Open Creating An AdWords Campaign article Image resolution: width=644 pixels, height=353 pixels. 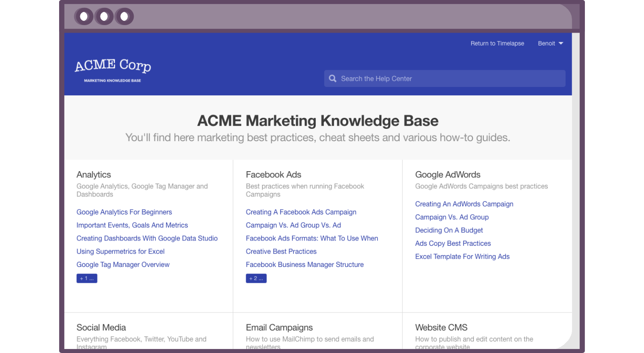tap(464, 204)
